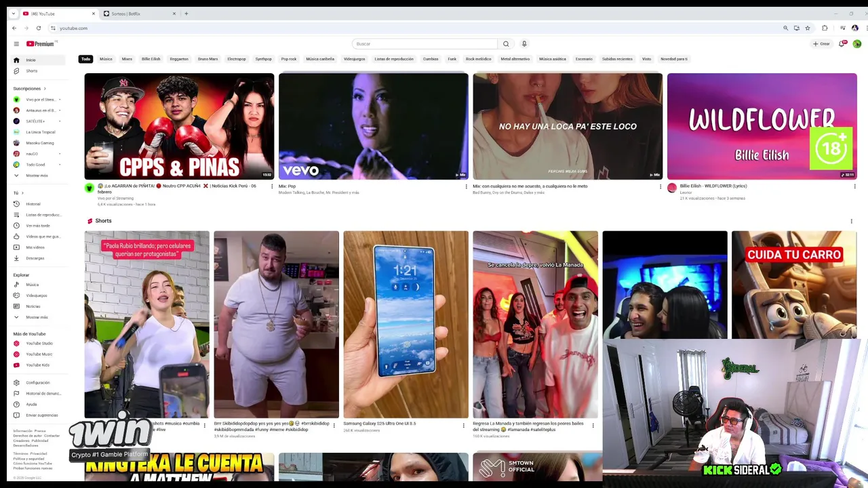
Task: Go to Inicio in the sidebar
Action: (38, 60)
